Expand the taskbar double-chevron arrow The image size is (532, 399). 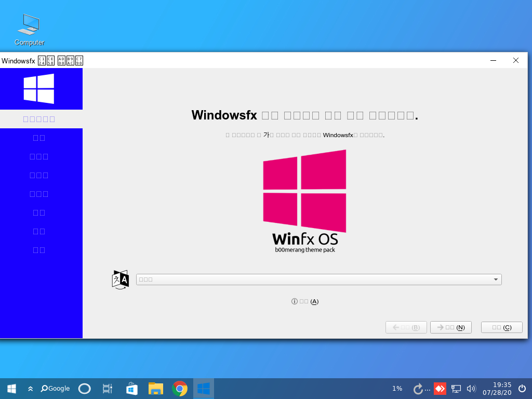click(x=30, y=389)
